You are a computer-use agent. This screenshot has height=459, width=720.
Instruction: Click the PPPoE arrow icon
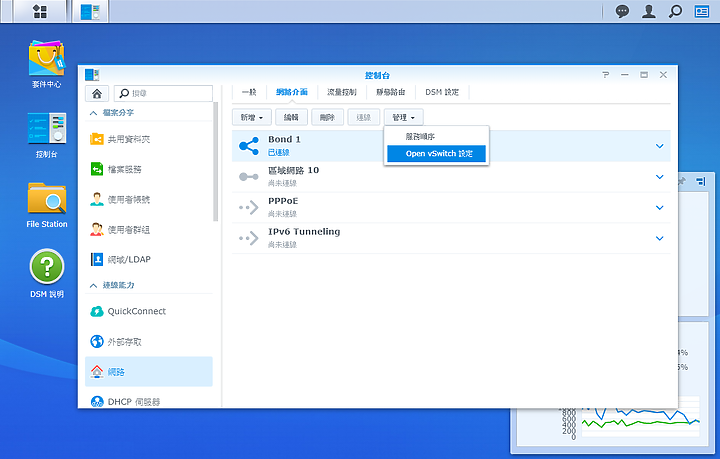click(x=249, y=207)
